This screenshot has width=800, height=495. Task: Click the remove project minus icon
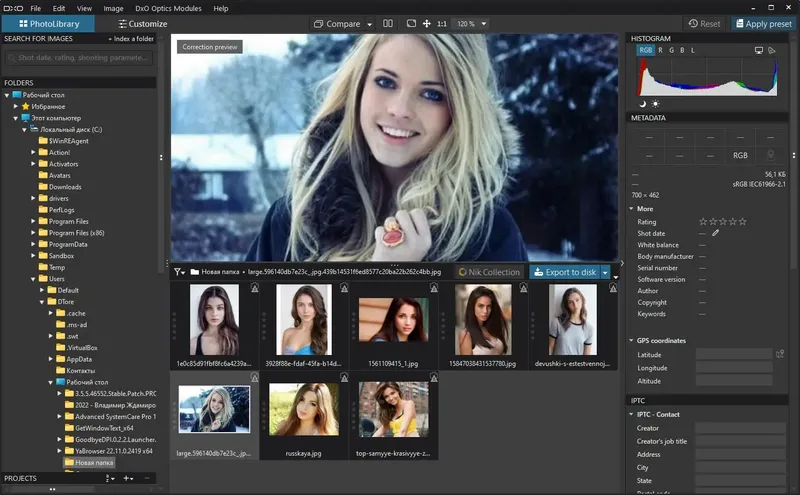(x=147, y=478)
